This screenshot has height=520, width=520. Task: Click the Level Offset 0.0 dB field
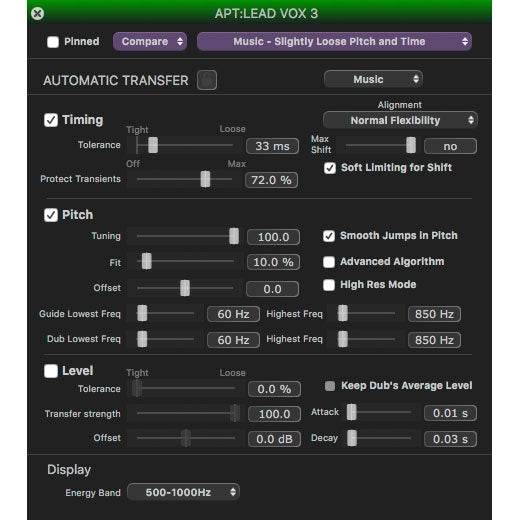[x=274, y=439]
